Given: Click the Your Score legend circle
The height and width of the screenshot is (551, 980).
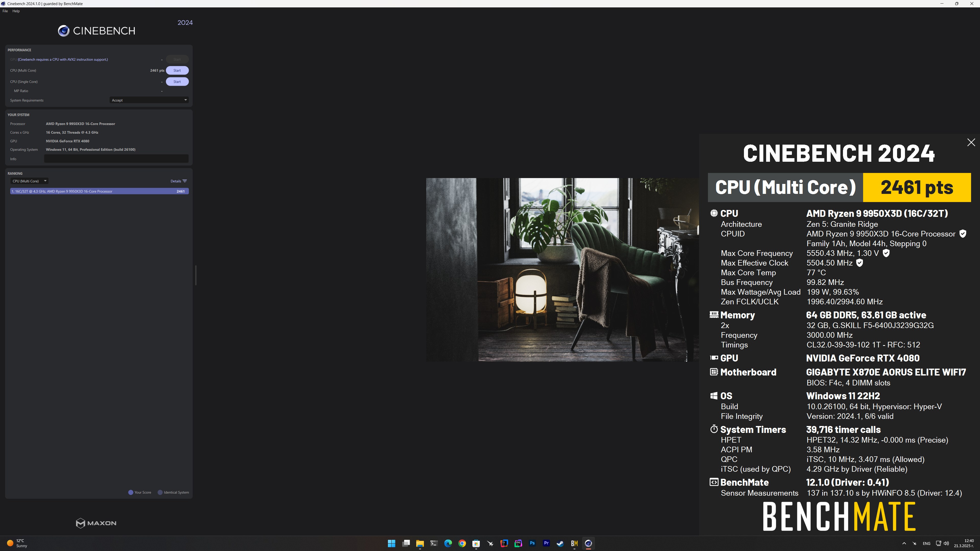Looking at the screenshot, I should coord(130,492).
